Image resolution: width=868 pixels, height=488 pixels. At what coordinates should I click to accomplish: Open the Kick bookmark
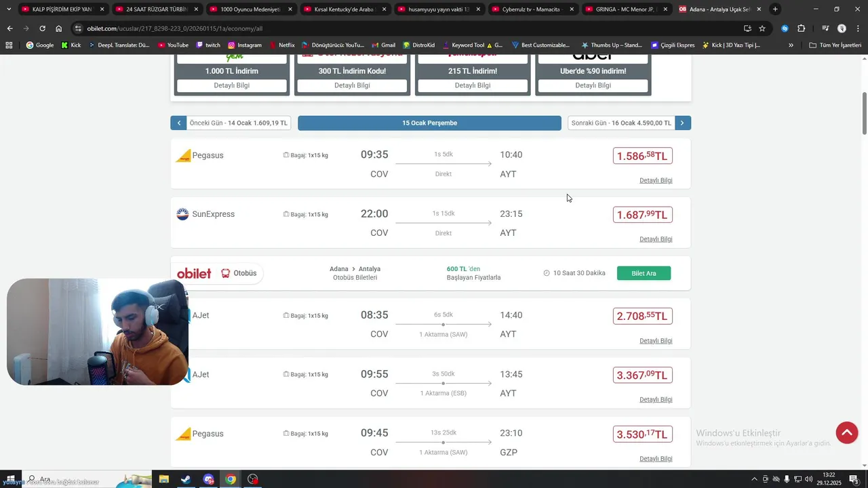(71, 45)
